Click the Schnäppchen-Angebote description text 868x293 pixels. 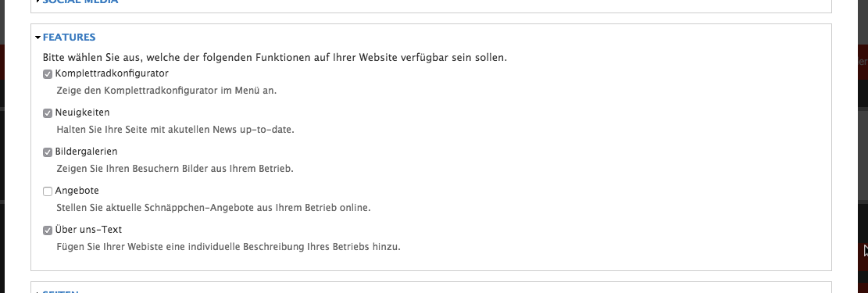pos(213,209)
